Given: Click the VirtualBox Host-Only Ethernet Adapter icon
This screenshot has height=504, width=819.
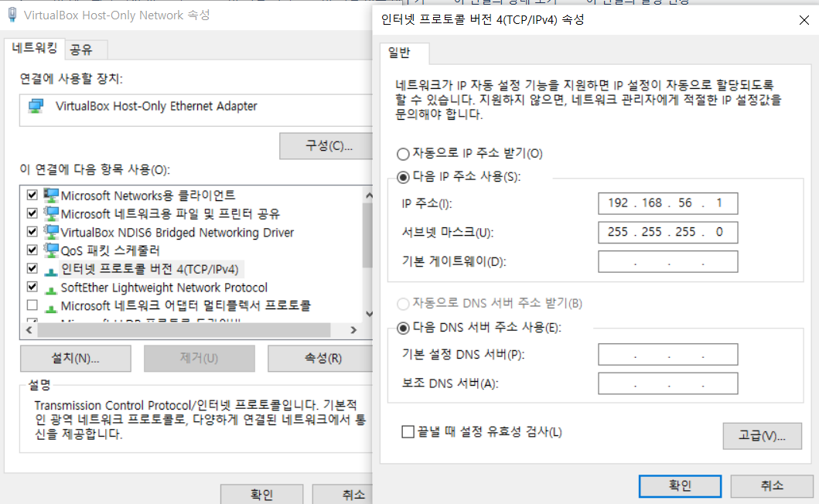Looking at the screenshot, I should pyautogui.click(x=36, y=106).
